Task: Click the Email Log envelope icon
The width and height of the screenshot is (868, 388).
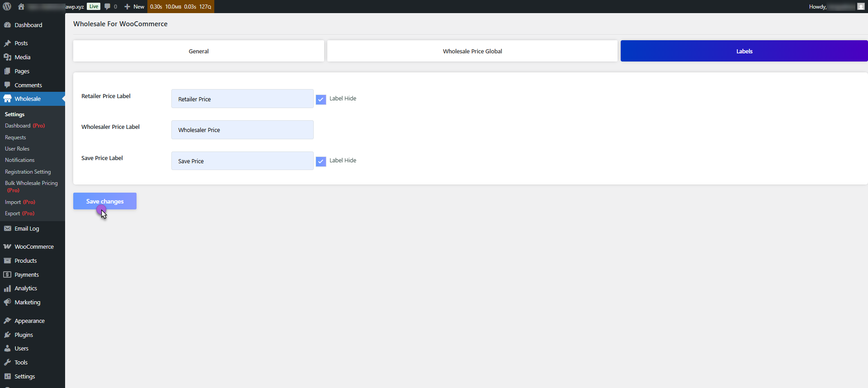Action: tap(7, 229)
